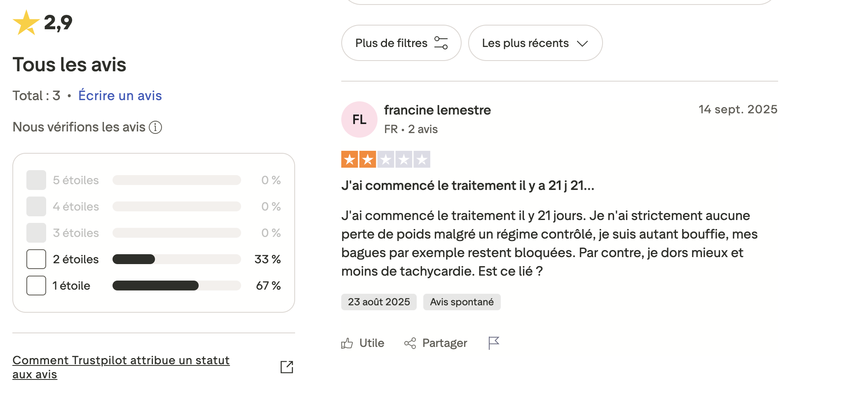Screen dimensions: 868x398
Task: Open the Les plus récents sort dropdown
Action: tap(525, 43)
